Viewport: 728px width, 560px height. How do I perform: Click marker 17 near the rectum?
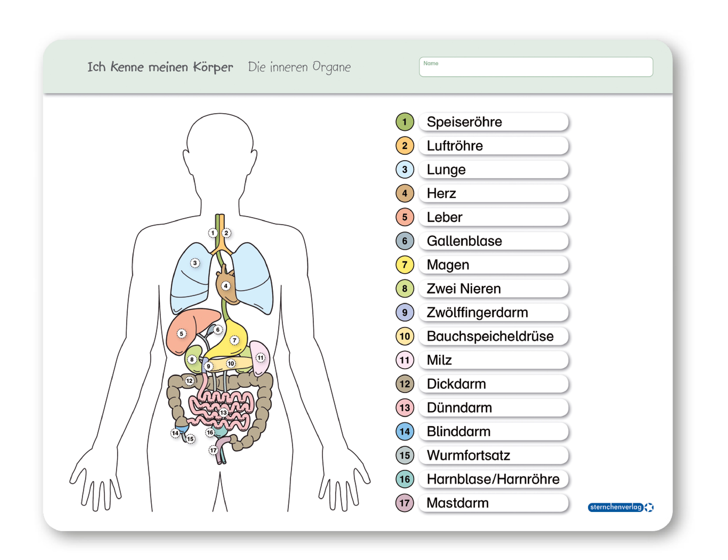(213, 450)
